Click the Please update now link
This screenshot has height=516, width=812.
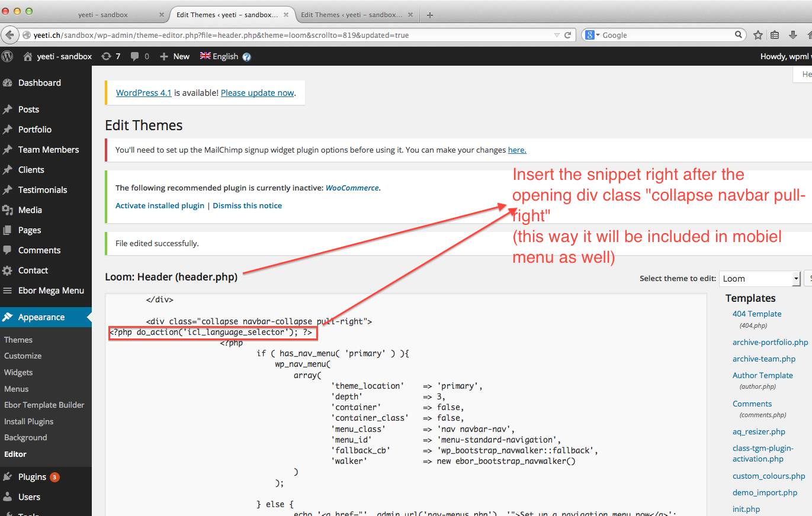tap(258, 93)
